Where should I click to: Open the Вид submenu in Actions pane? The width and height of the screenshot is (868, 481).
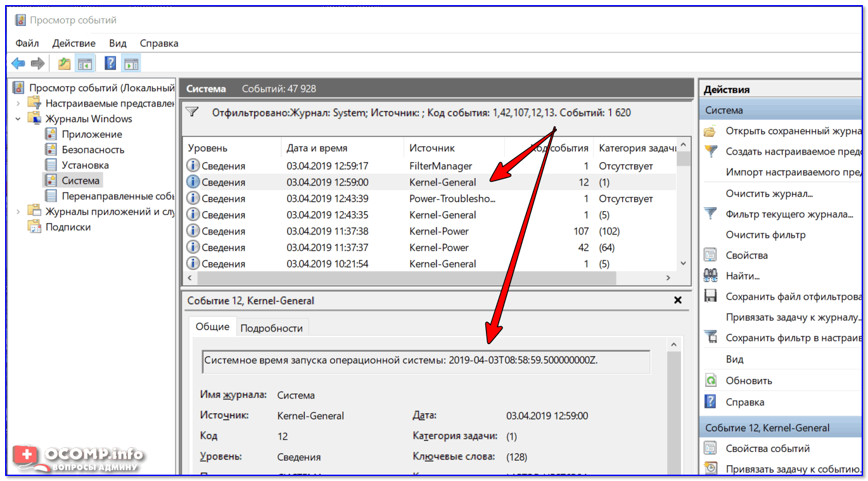pos(734,359)
